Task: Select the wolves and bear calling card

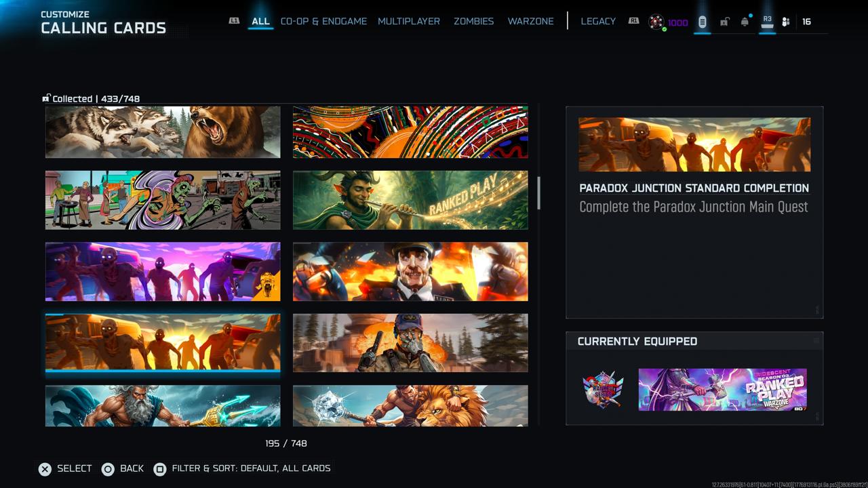Action: click(163, 132)
